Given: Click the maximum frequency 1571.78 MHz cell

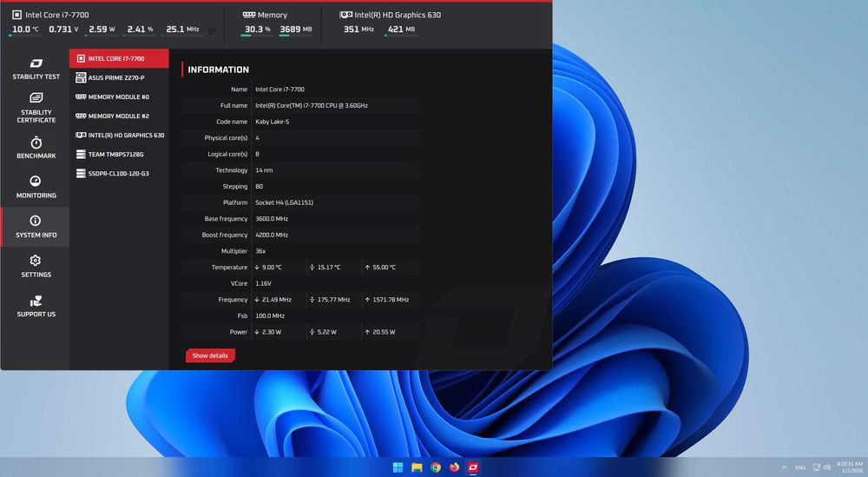Looking at the screenshot, I should (387, 300).
